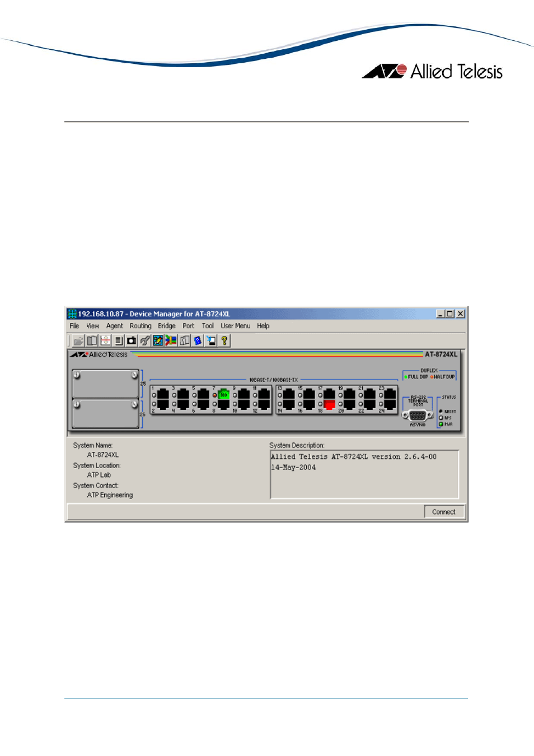The image size is (534, 756).
Task: Open the Bridge menu
Action: pyautogui.click(x=167, y=326)
